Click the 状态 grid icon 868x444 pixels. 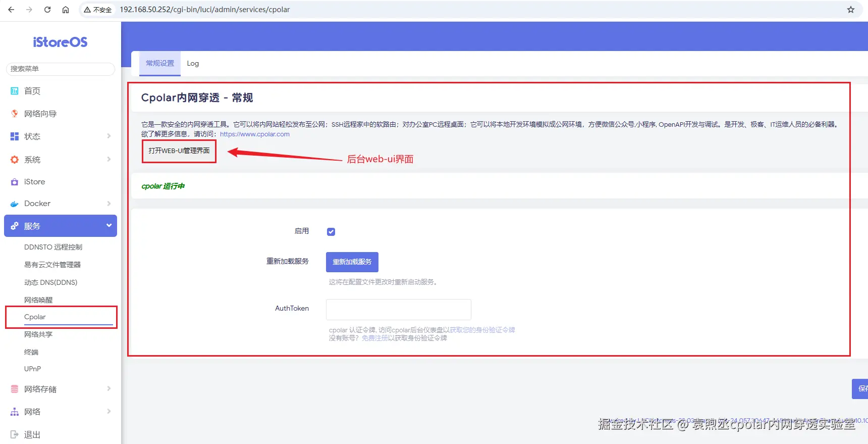pyautogui.click(x=15, y=136)
